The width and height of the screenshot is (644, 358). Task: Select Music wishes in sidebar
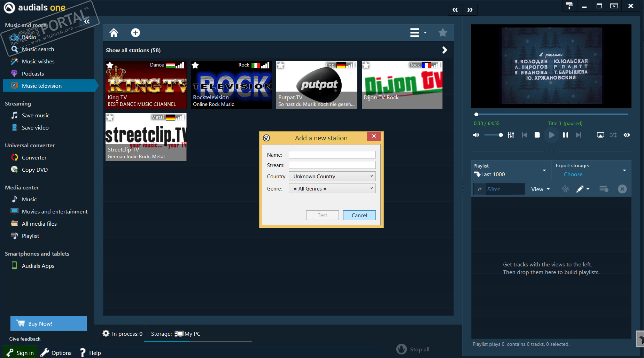point(38,61)
